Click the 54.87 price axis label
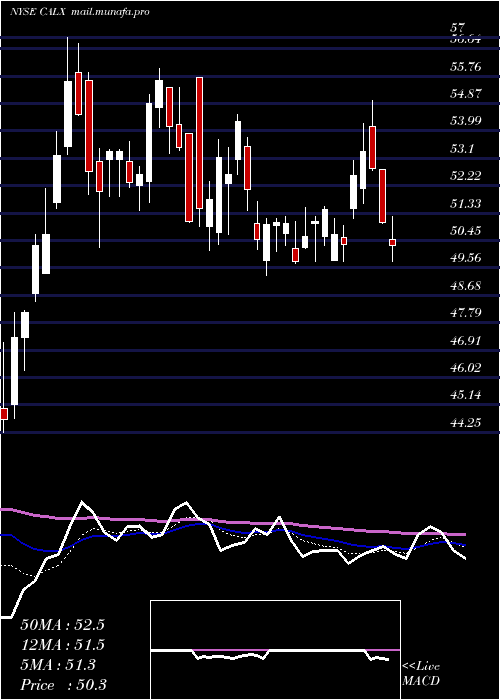500x700 pixels. 466,94
